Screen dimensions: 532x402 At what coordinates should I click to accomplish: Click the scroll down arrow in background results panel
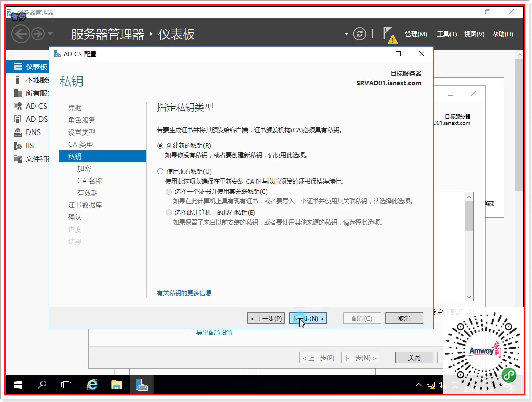click(469, 297)
